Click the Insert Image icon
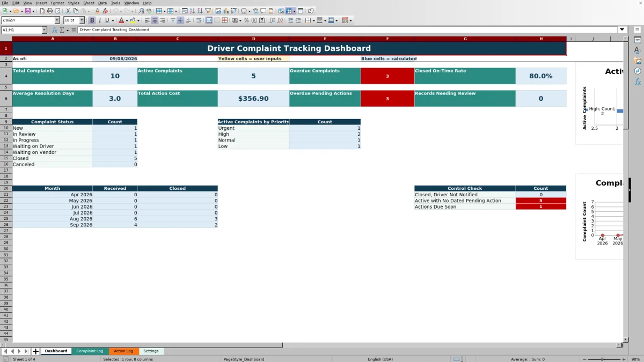The width and height of the screenshot is (644, 362). click(218, 11)
